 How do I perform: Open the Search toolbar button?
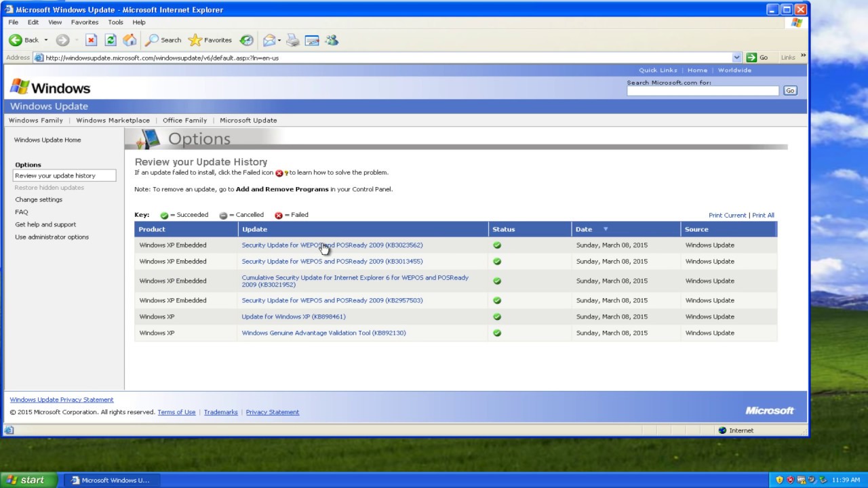163,40
